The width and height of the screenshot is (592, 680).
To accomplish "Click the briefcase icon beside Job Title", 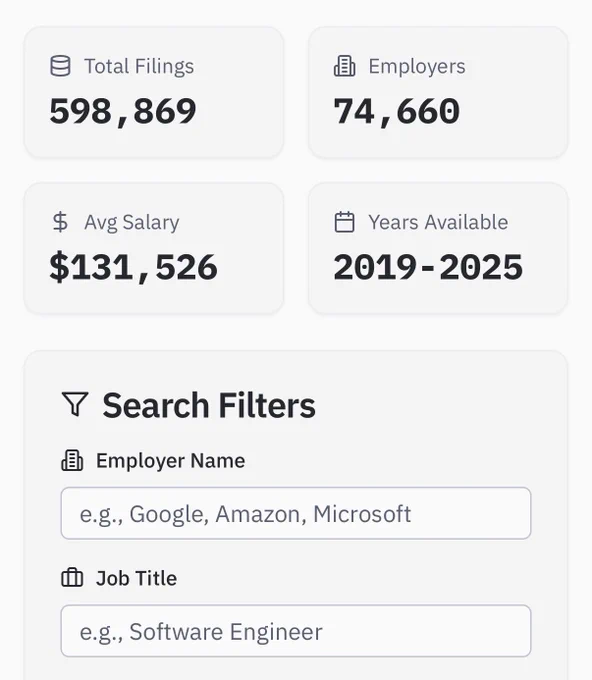I will point(72,578).
